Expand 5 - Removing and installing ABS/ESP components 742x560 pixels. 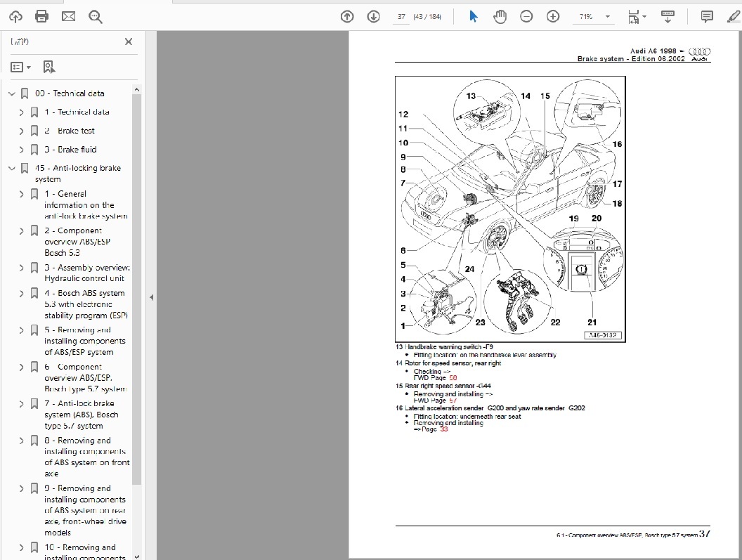coord(21,330)
